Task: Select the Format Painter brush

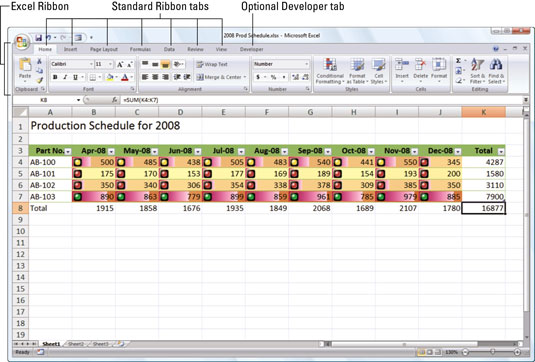Action: tap(40, 80)
